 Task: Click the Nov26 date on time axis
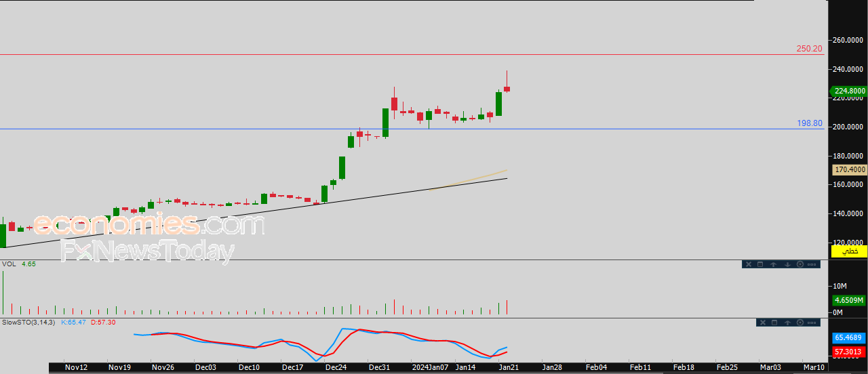pos(163,367)
